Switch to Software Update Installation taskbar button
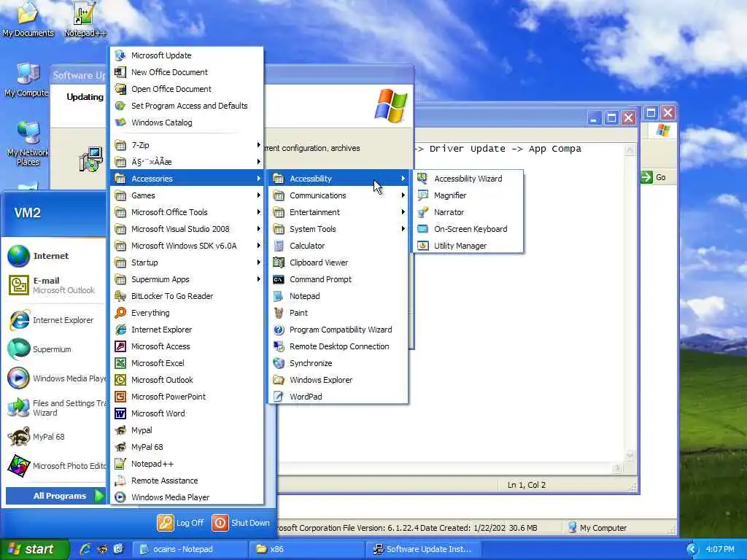The width and height of the screenshot is (747, 560). 424,549
